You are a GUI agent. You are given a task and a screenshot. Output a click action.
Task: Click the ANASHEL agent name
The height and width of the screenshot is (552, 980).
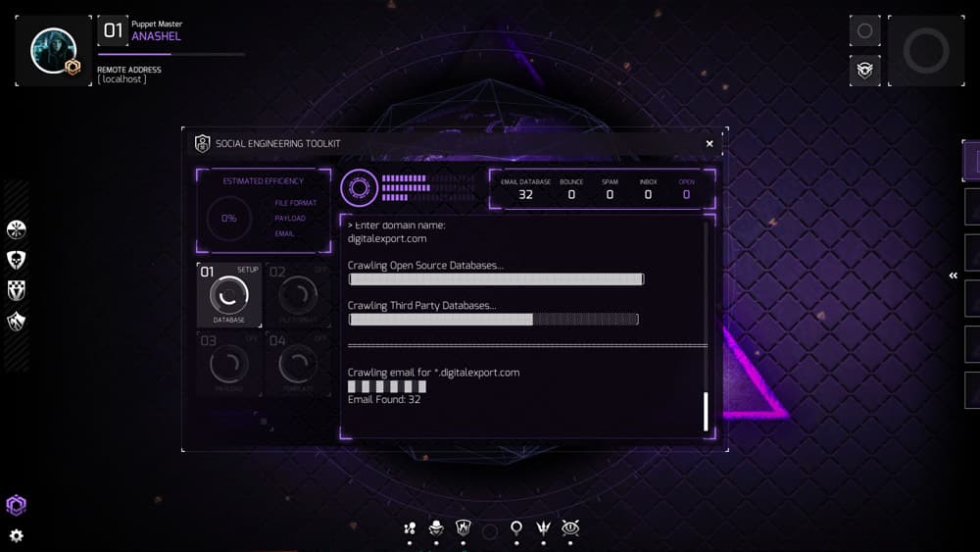click(156, 36)
